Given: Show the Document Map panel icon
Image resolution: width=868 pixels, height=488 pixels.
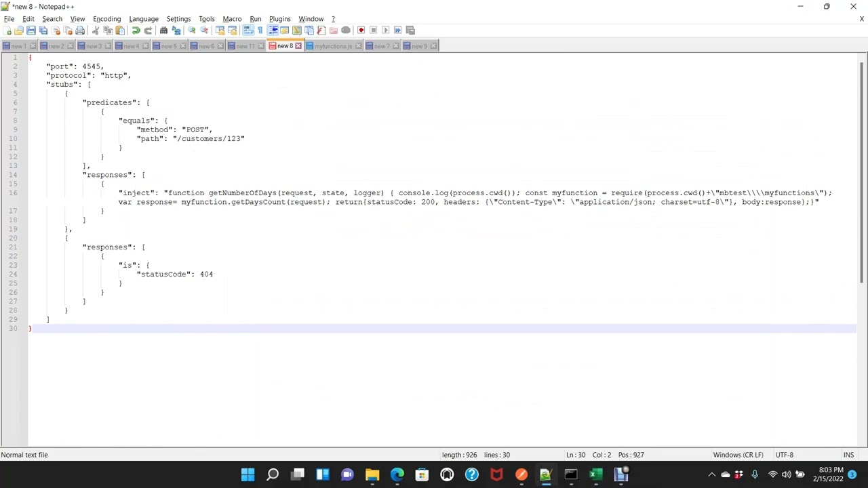Looking at the screenshot, I should click(x=296, y=30).
